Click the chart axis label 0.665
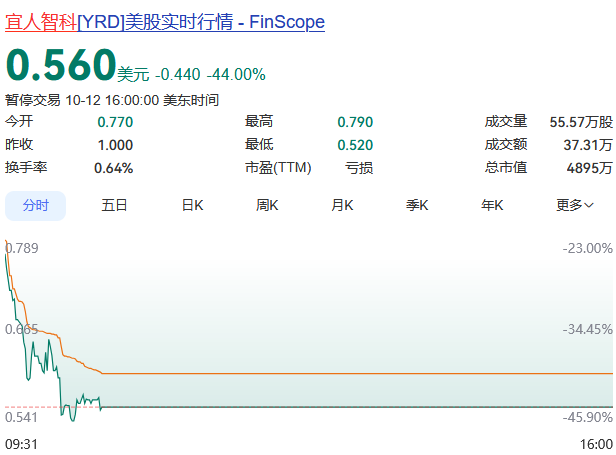Image resolution: width=616 pixels, height=455 pixels. tap(22, 329)
